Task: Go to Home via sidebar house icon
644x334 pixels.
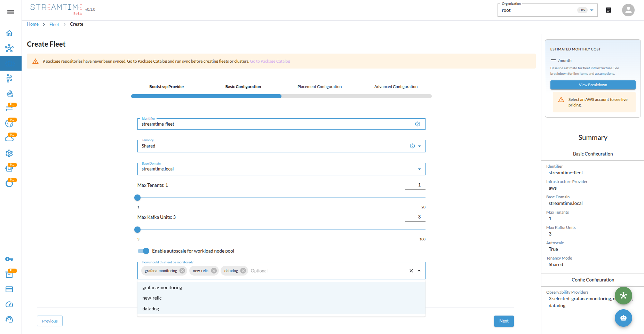Action: pos(9,33)
